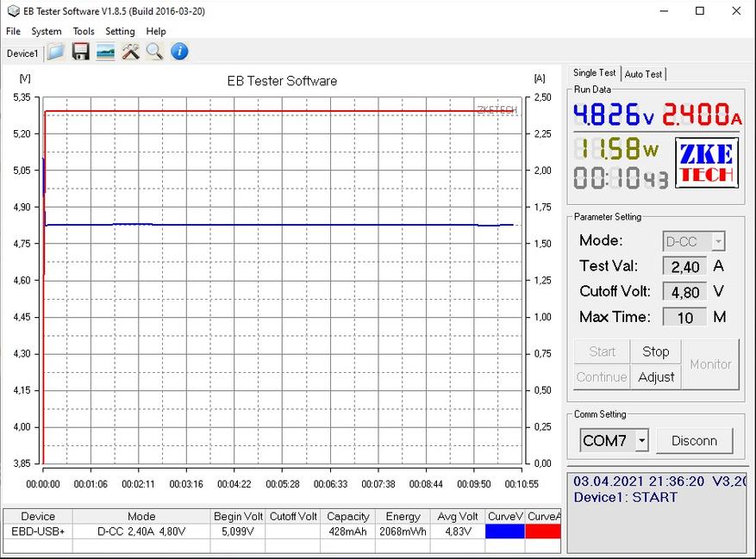Click the 2068mWh energy cell

(x=403, y=531)
